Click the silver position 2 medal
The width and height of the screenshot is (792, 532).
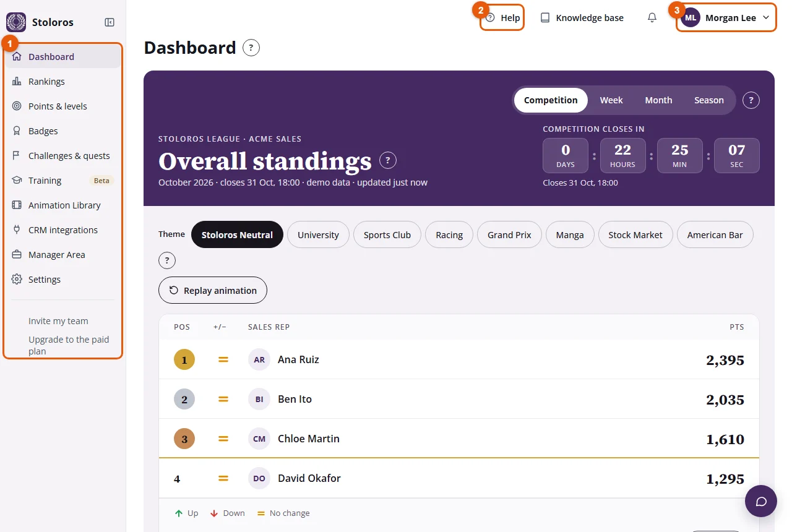[x=184, y=399]
